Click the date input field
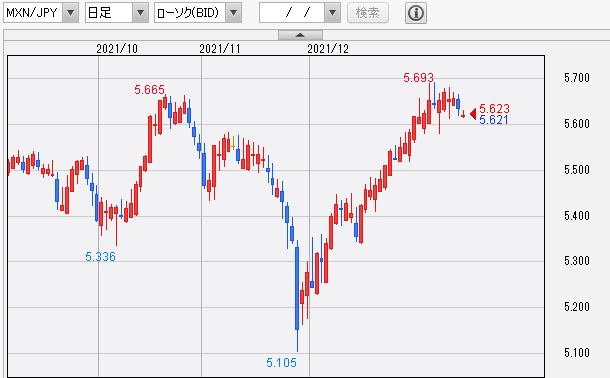The height and width of the screenshot is (378, 610). (x=292, y=13)
